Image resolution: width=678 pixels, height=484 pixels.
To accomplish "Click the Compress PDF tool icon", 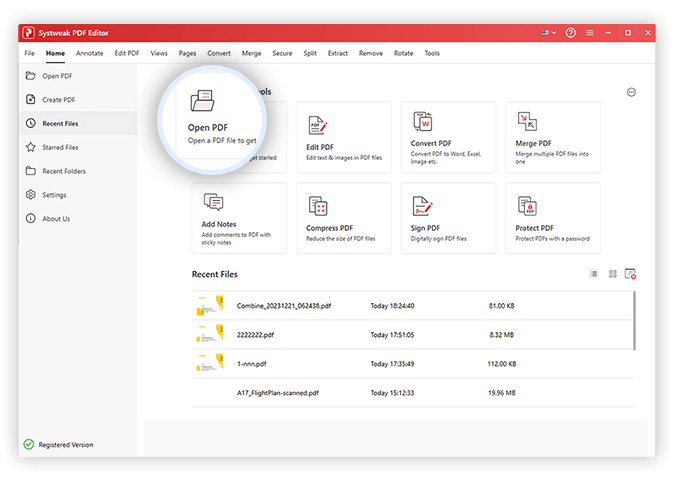I will click(318, 206).
